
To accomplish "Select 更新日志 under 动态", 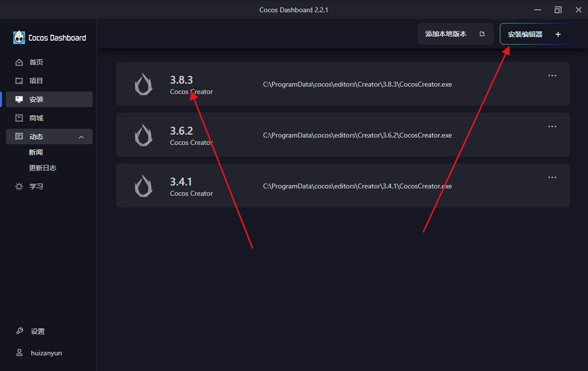I will click(43, 168).
